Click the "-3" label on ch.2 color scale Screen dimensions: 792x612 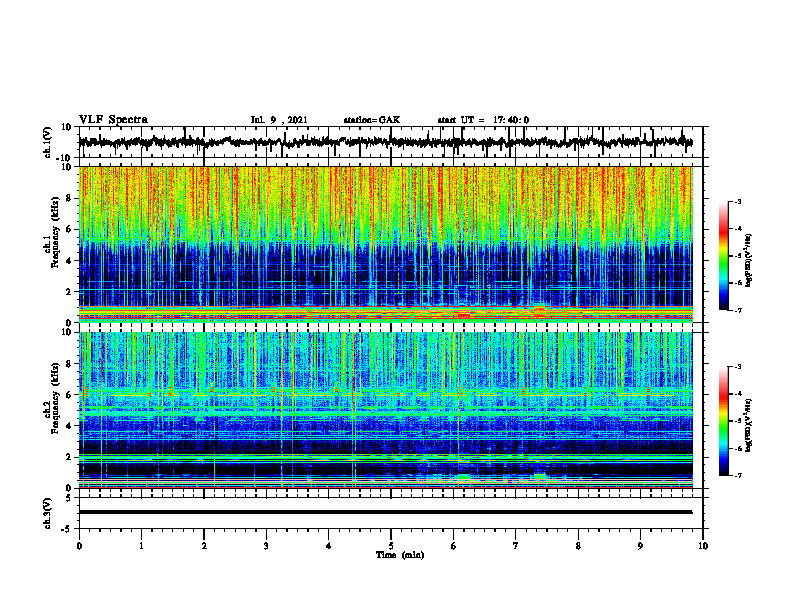coord(738,367)
